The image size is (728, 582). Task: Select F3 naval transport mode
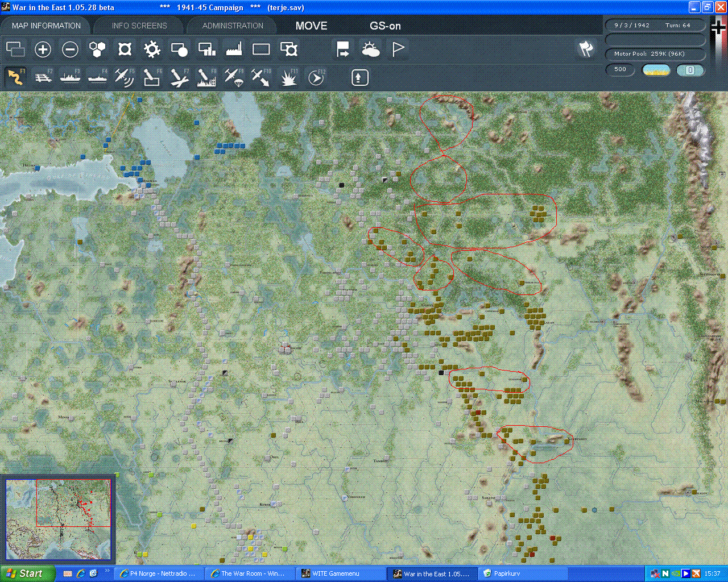tap(71, 77)
